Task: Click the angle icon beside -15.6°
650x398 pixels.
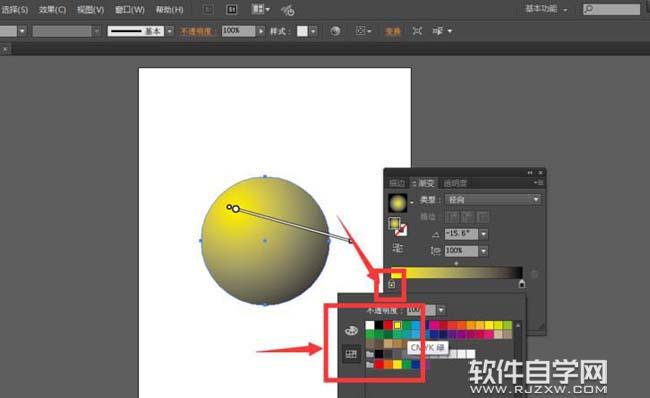Action: point(435,235)
